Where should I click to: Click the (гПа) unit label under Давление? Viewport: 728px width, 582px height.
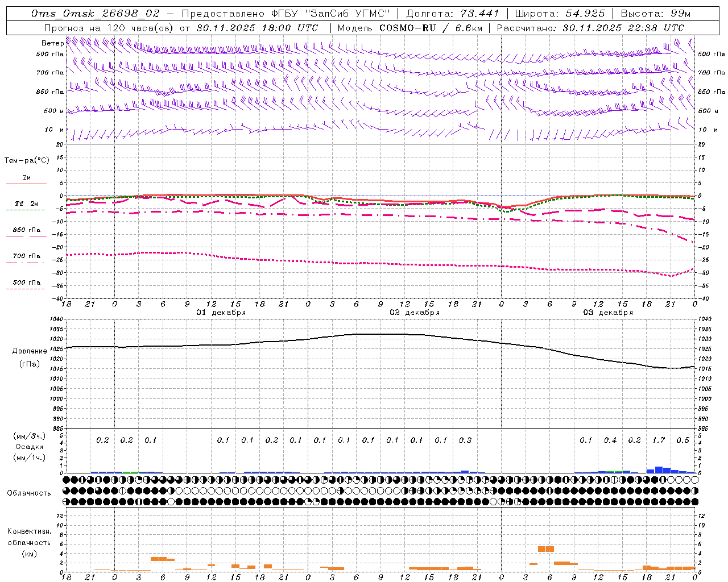[29, 364]
